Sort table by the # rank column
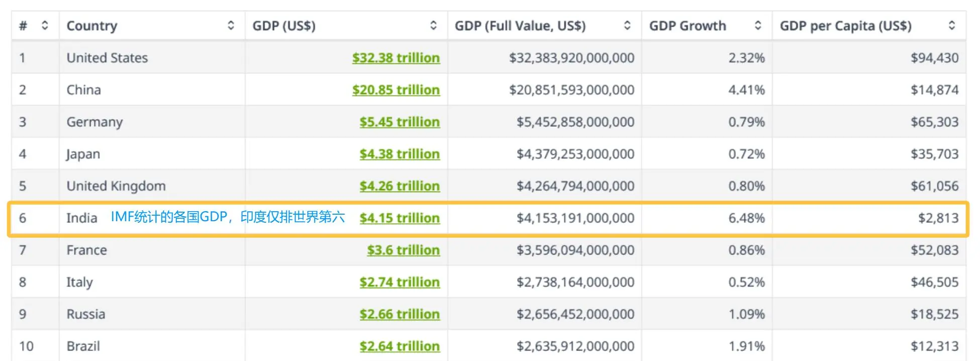980x361 pixels. pyautogui.click(x=45, y=25)
